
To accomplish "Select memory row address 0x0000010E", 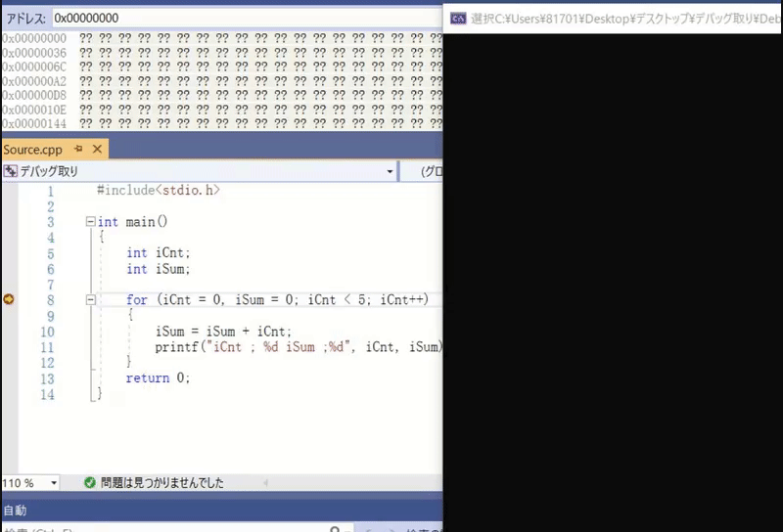I will click(x=34, y=110).
